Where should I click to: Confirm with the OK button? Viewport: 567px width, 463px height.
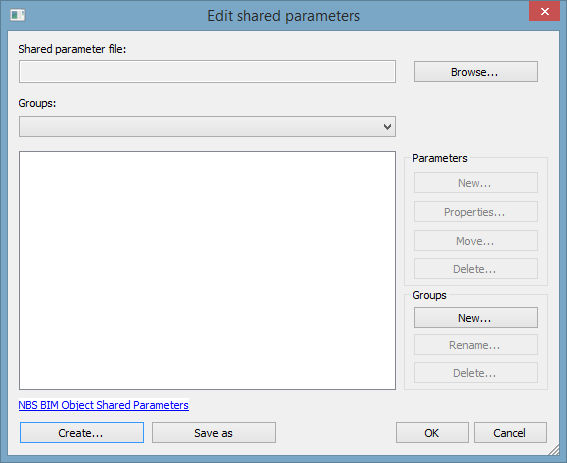point(432,433)
